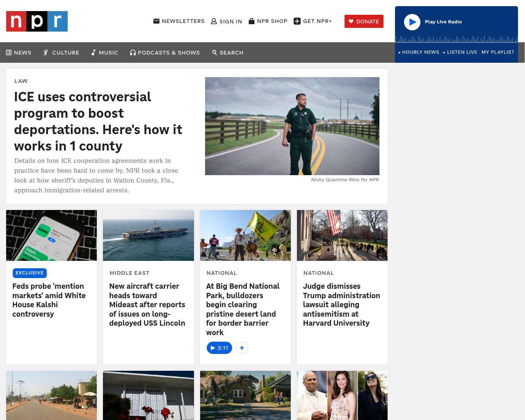Visit the NPR Shop link
Screen dimensions: 525x420
click(268, 21)
